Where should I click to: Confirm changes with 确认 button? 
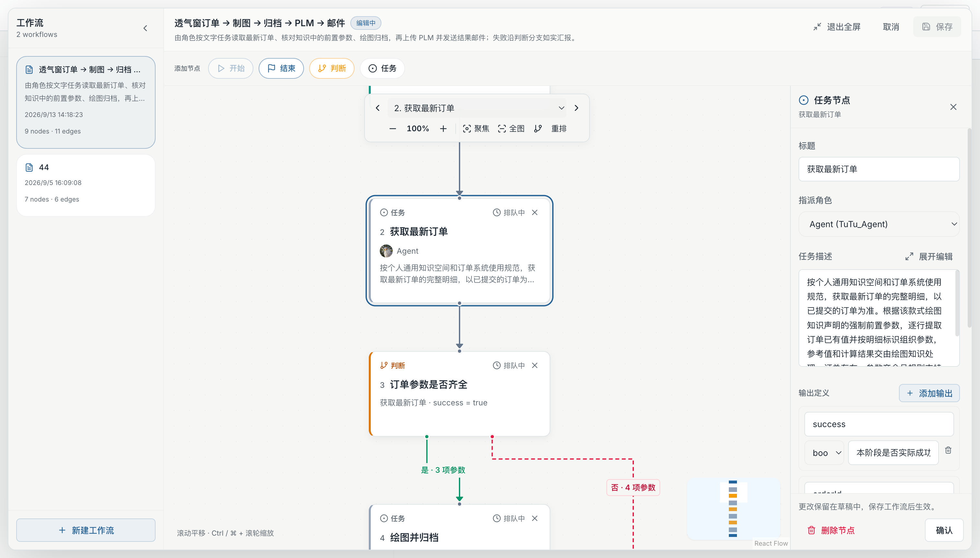point(944,530)
